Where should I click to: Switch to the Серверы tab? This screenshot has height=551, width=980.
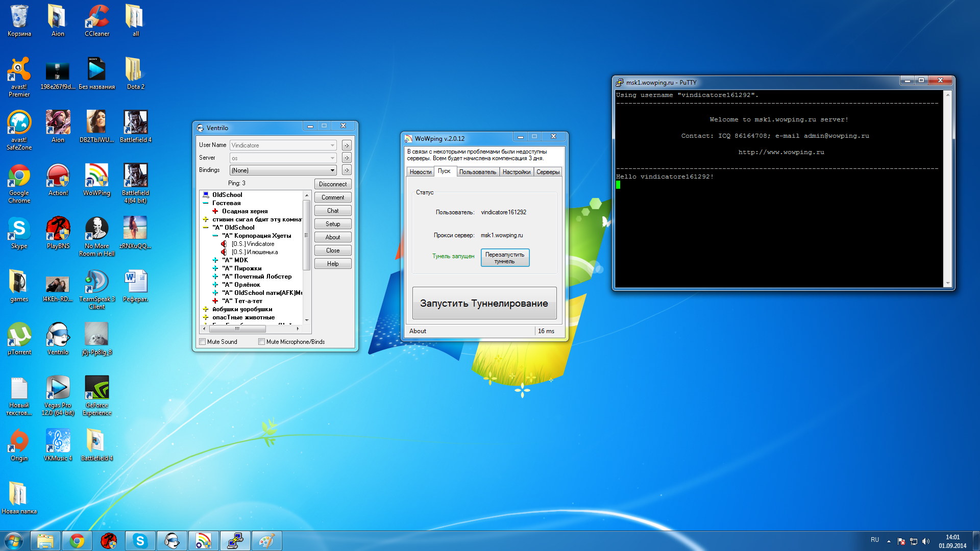(x=548, y=172)
